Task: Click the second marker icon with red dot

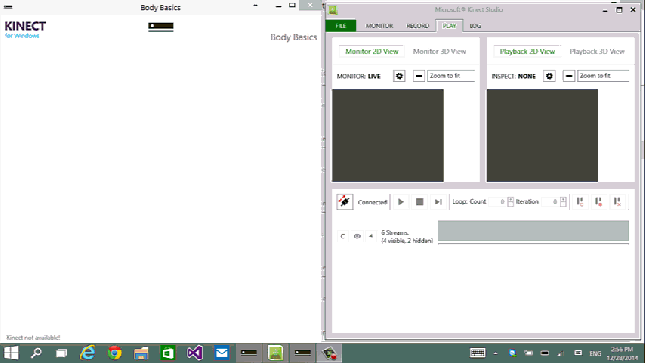Action: (599, 202)
